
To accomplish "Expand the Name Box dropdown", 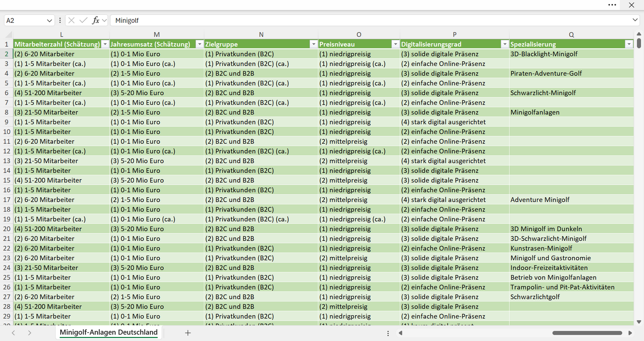I will pyautogui.click(x=49, y=20).
